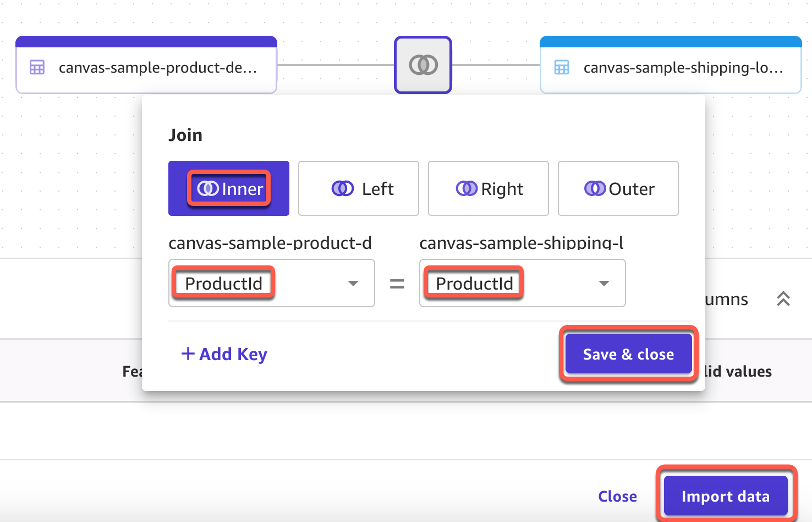Click the join node icon between datasets
Image resolution: width=812 pixels, height=522 pixels.
[x=423, y=65]
